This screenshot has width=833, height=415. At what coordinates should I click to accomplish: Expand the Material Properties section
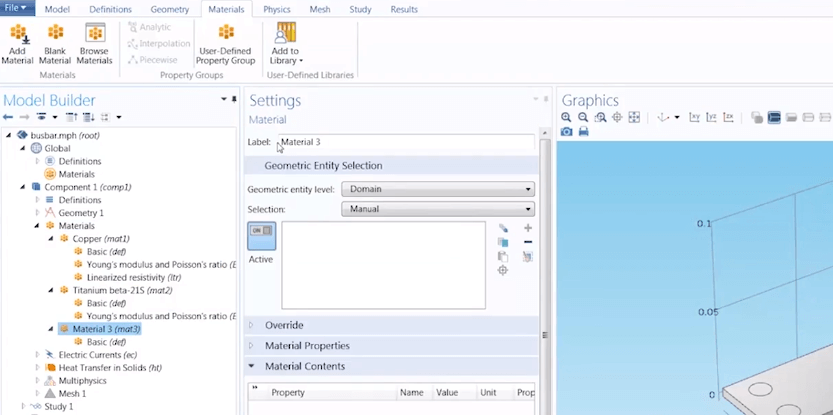click(x=307, y=346)
